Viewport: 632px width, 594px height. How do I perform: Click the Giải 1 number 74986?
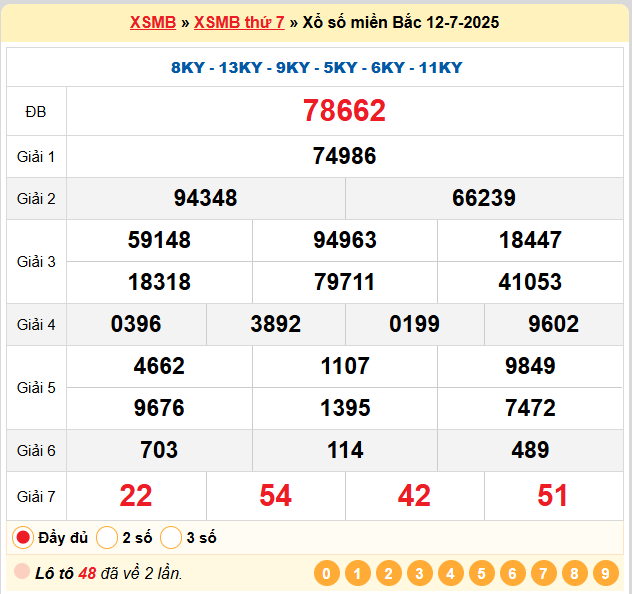point(345,156)
